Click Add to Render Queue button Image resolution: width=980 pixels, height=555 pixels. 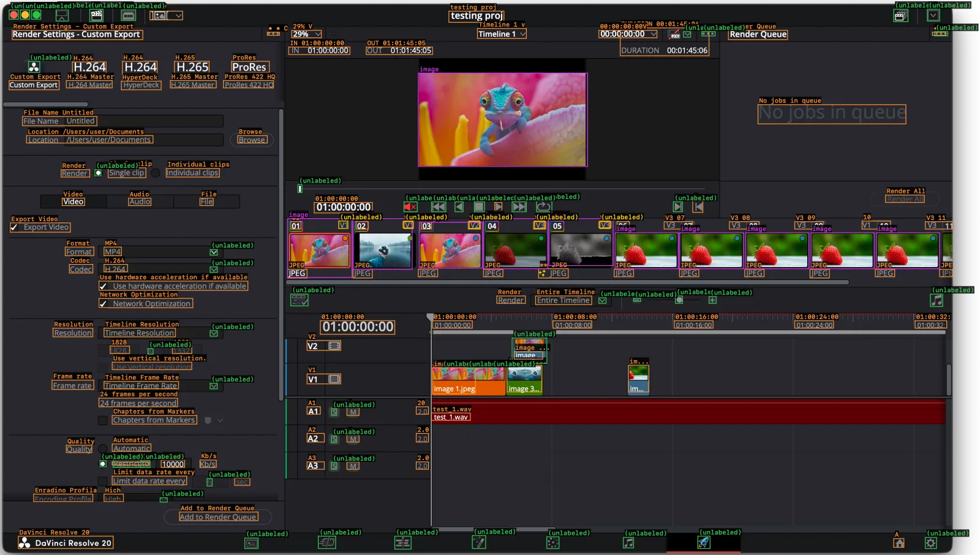[218, 517]
